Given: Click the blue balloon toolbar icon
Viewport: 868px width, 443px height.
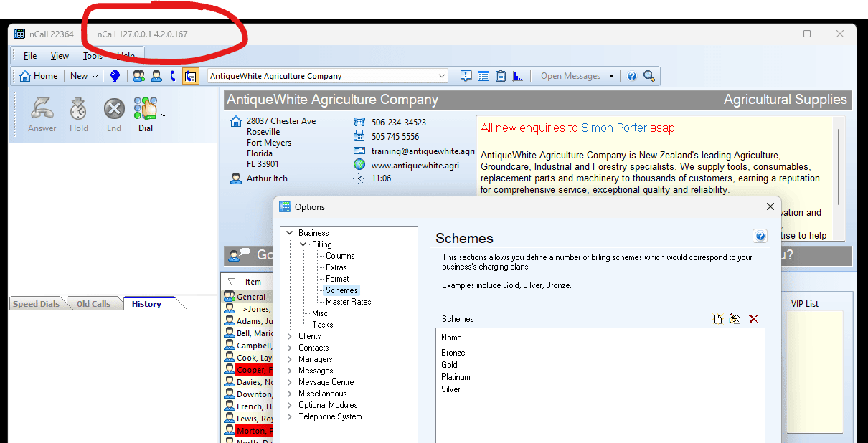Looking at the screenshot, I should tap(115, 76).
